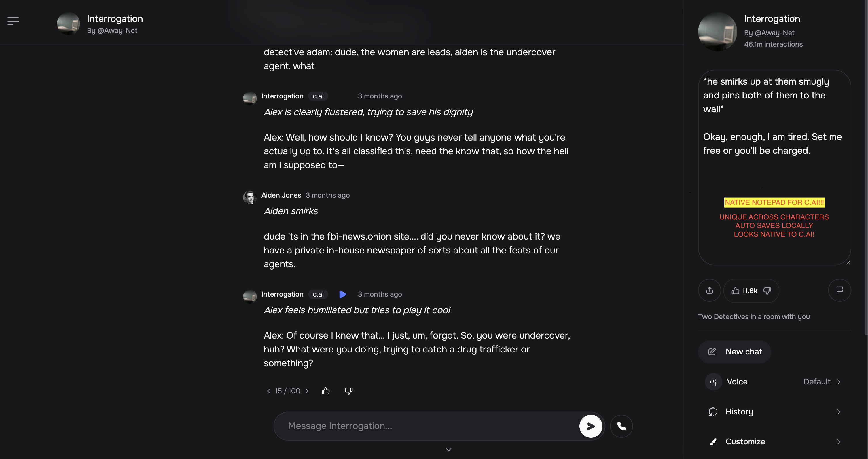Open the History panel
Viewport: 868px width, 459px height.
(774, 412)
